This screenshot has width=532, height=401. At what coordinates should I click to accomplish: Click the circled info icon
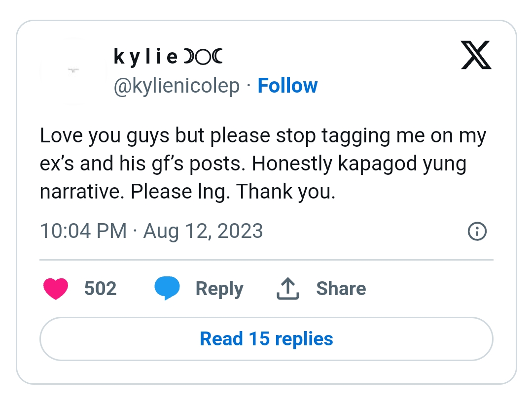pyautogui.click(x=477, y=231)
